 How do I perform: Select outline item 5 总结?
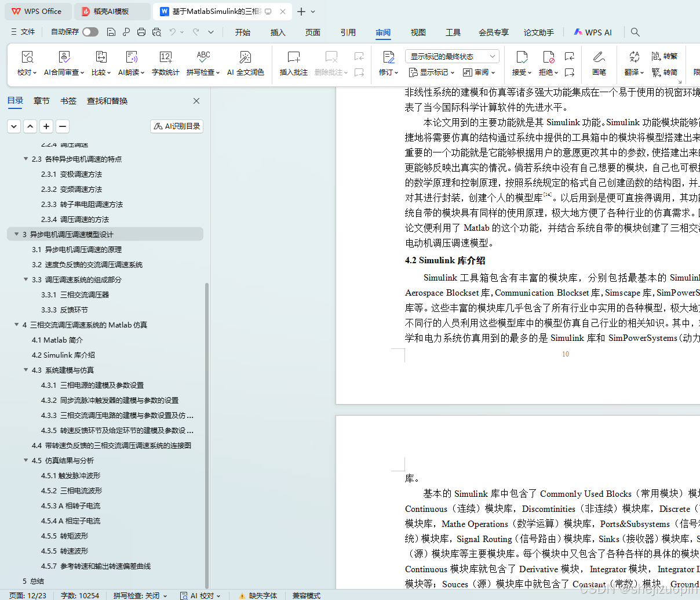[x=33, y=581]
